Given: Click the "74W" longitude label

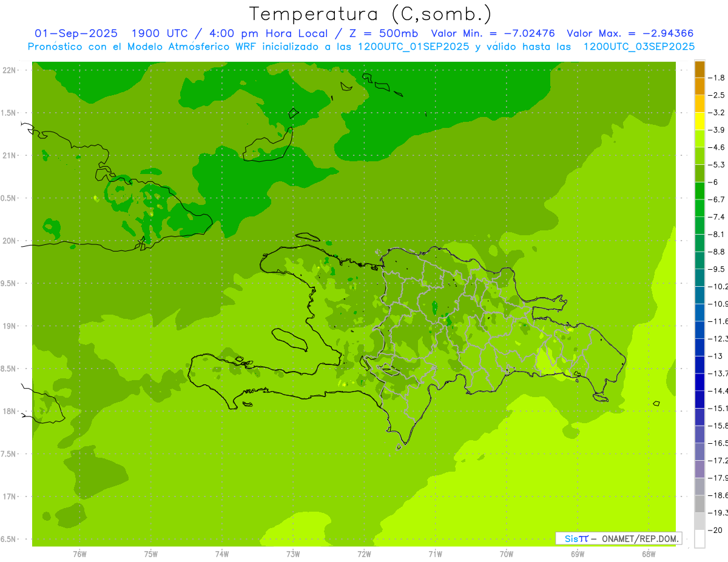Looking at the screenshot, I should coord(222,554).
